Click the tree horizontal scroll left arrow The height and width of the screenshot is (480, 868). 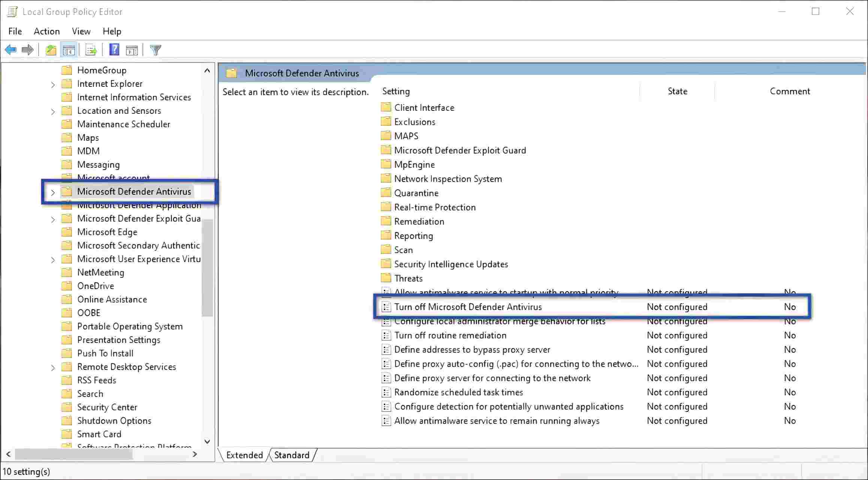point(8,454)
